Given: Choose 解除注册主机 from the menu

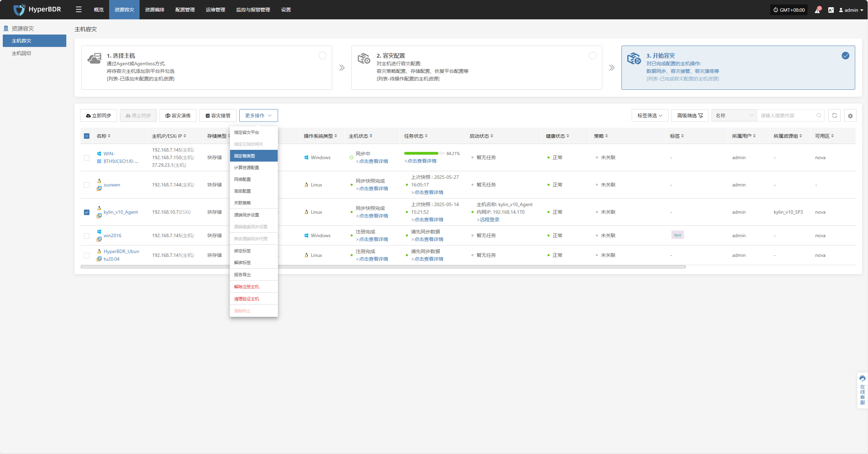Looking at the screenshot, I should (x=254, y=287).
